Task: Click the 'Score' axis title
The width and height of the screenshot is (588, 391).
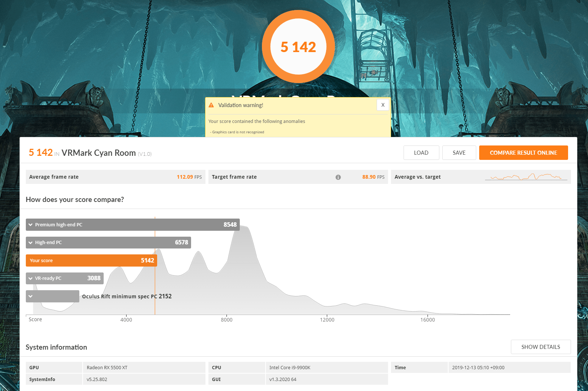Action: [x=35, y=319]
